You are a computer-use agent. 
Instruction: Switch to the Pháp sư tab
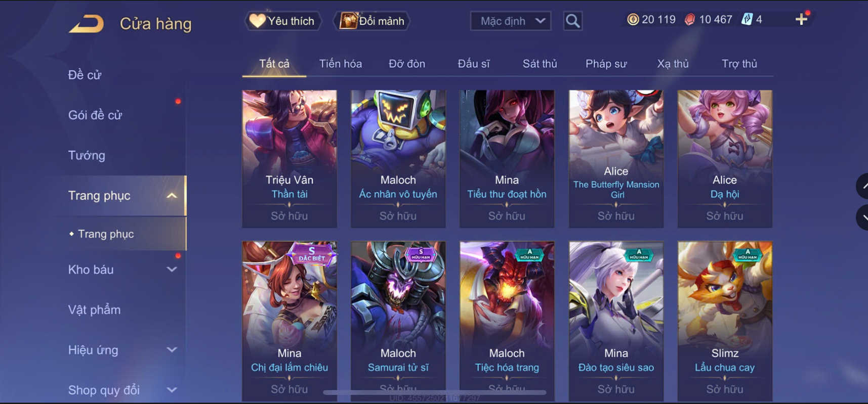[606, 64]
